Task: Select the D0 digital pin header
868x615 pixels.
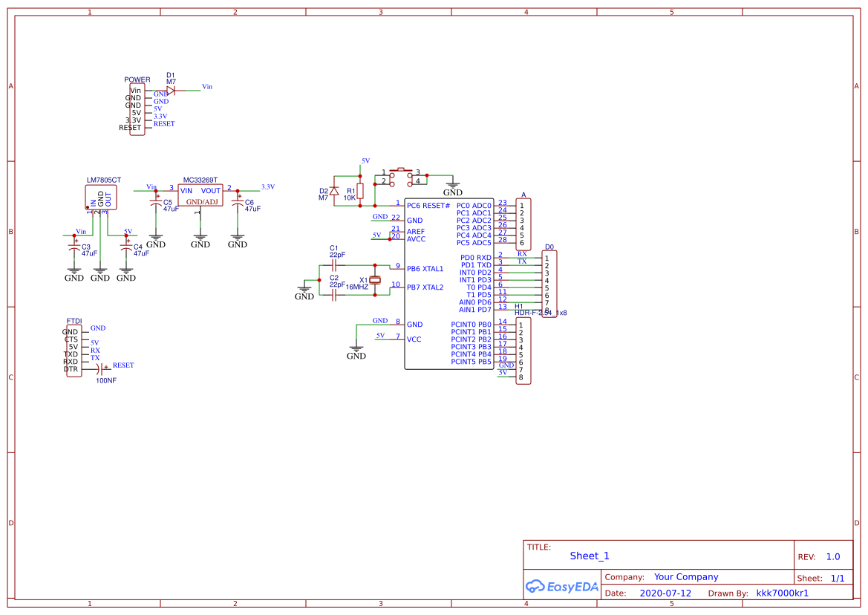Action: tap(549, 284)
